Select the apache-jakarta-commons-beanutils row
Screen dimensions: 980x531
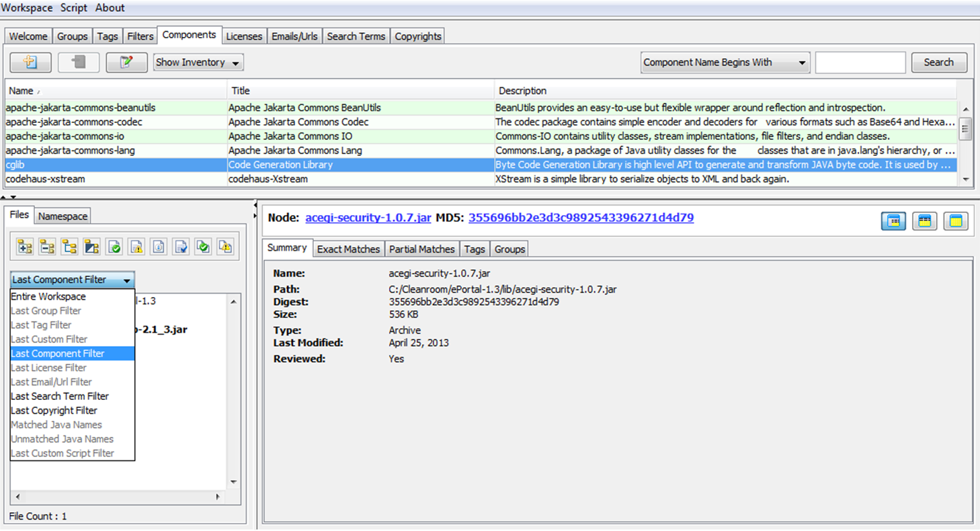click(x=481, y=108)
